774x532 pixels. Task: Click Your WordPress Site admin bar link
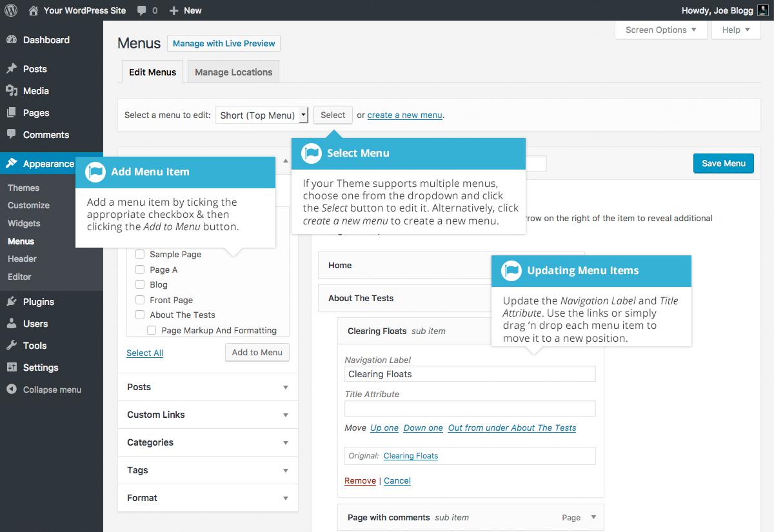click(x=85, y=10)
